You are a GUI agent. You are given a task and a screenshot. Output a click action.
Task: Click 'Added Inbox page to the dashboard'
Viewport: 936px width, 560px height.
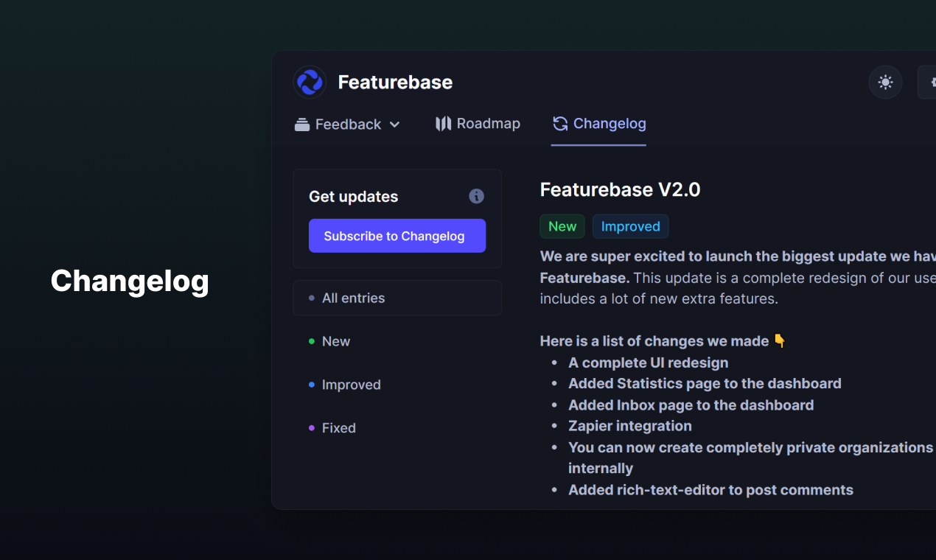coord(691,405)
